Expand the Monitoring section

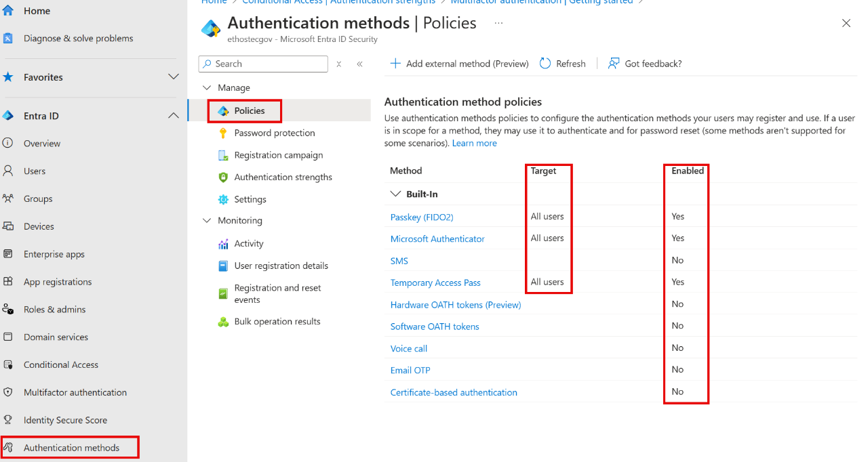tap(207, 220)
